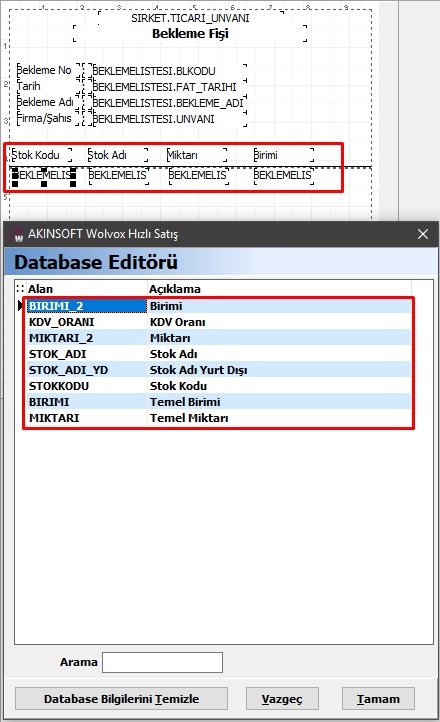Viewport: 440px width, 722px height.
Task: Select the MIKTARI_2 field row
Action: click(219, 338)
